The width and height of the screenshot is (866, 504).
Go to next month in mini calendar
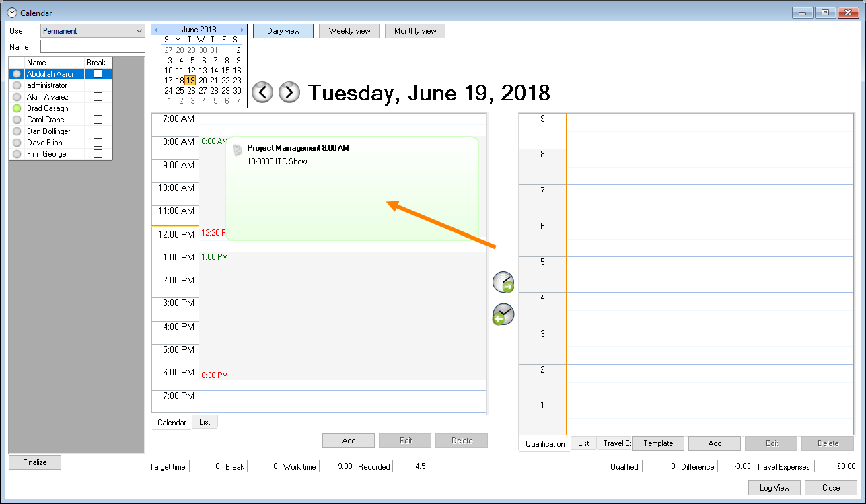(x=242, y=30)
